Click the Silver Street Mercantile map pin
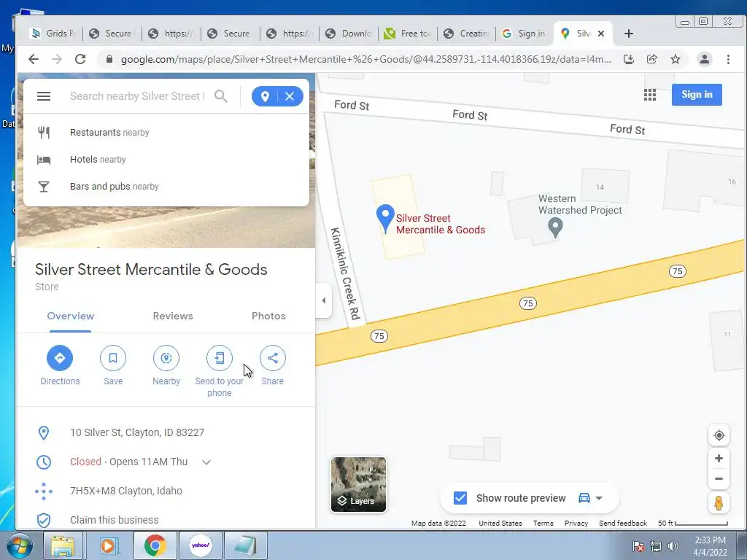Screen dimensions: 747x560 (385, 218)
